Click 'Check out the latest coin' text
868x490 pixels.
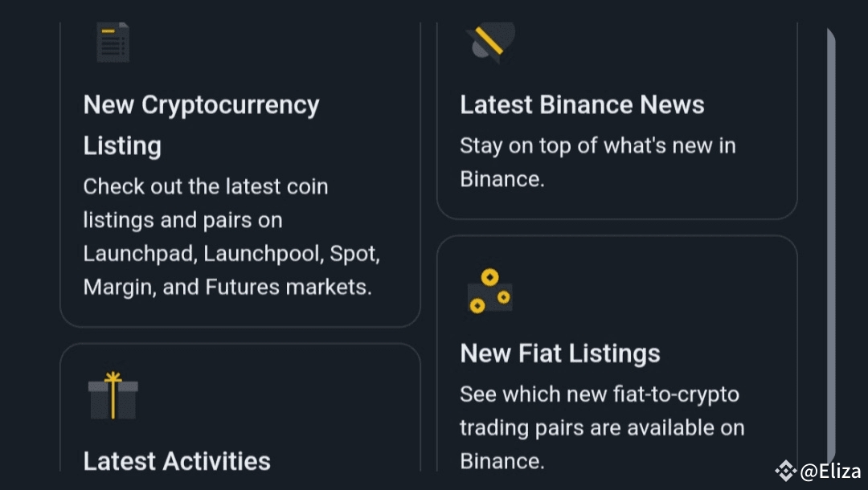[x=206, y=186]
